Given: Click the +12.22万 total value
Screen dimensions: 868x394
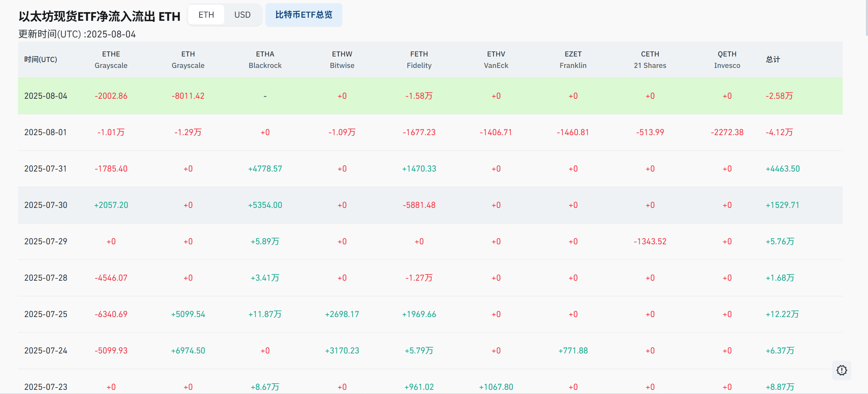Looking at the screenshot, I should coord(782,314).
